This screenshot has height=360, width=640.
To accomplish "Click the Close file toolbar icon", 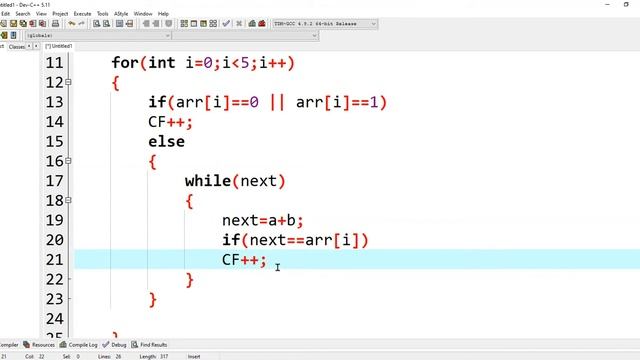I will pos(33,24).
